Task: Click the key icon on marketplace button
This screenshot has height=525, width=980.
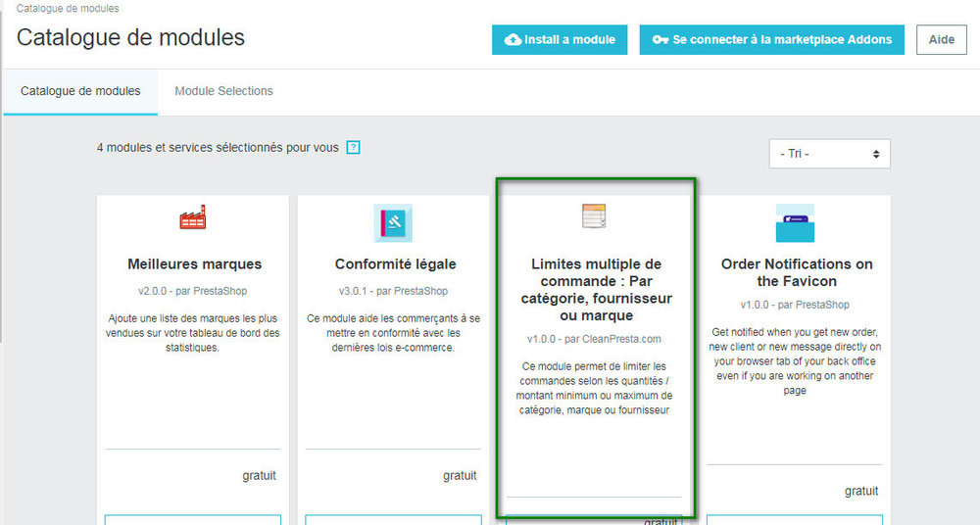Action: click(x=660, y=39)
